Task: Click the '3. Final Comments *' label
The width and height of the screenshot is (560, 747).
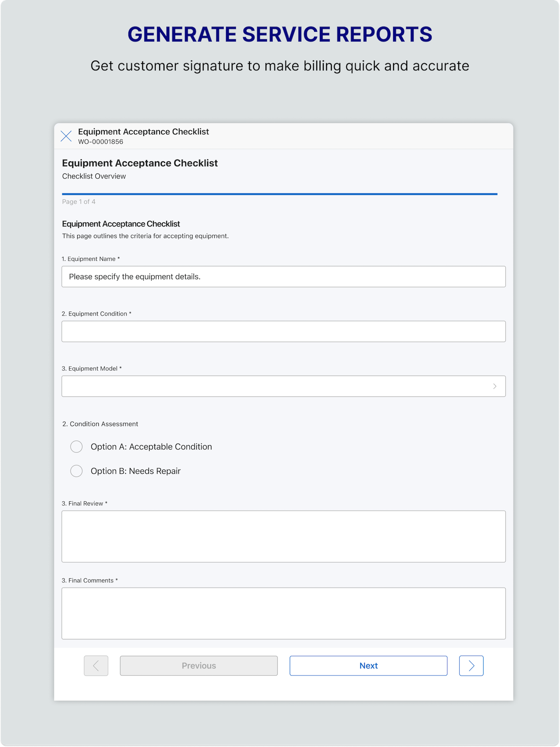Action: point(90,580)
